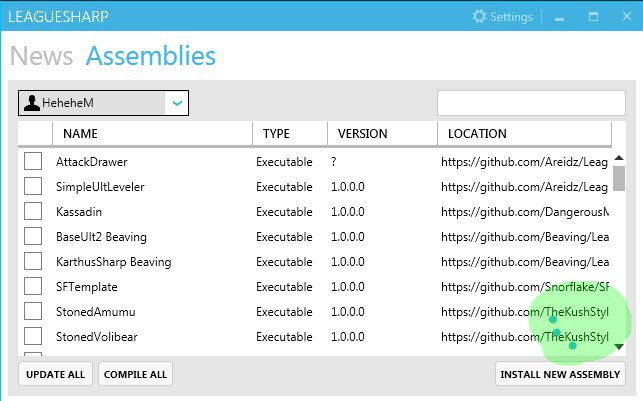Select the SimpleUltLeveler row name
This screenshot has width=643, height=401.
(x=100, y=187)
